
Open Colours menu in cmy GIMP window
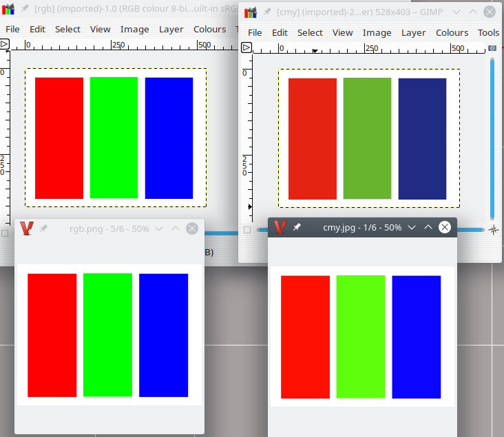pyautogui.click(x=452, y=33)
